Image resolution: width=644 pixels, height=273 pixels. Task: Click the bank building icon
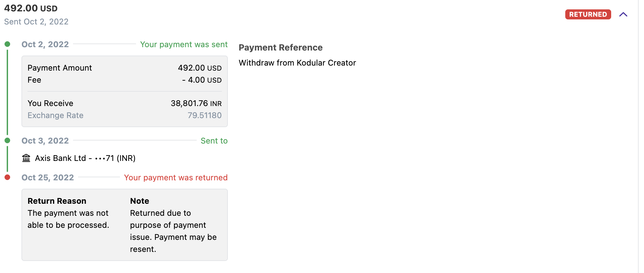pyautogui.click(x=26, y=158)
